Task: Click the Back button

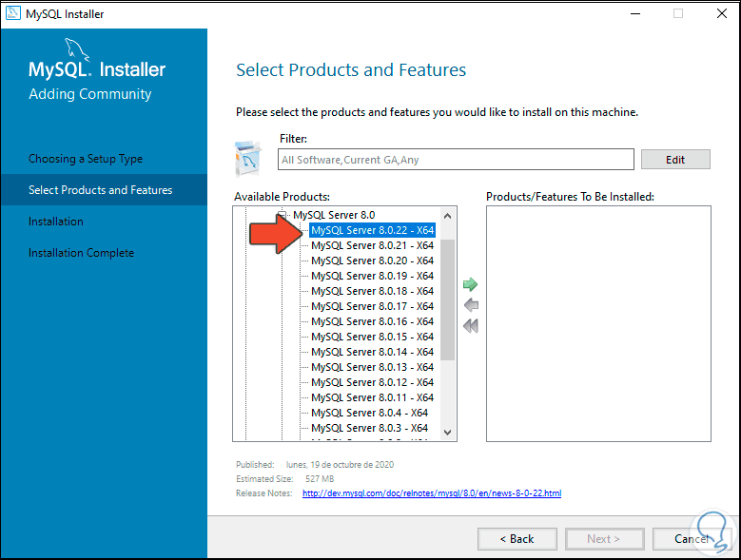Action: point(517,539)
